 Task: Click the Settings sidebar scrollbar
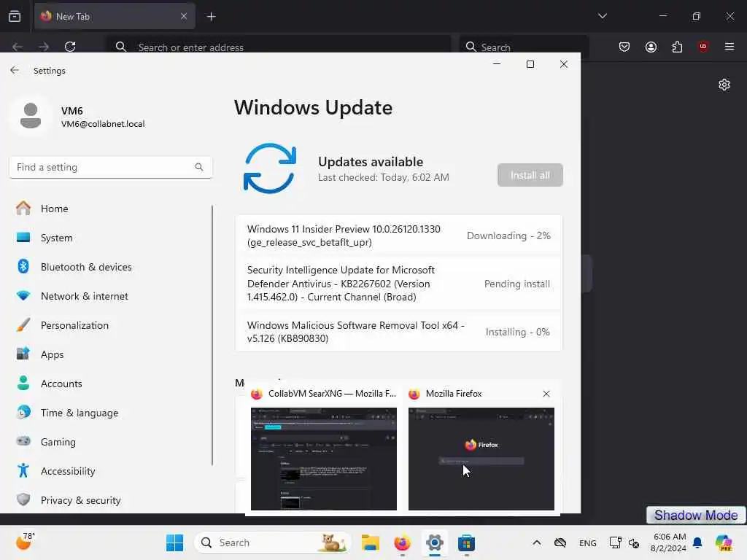pyautogui.click(x=212, y=335)
